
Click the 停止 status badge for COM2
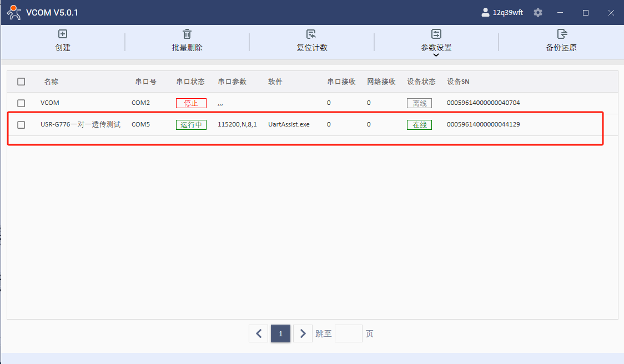tap(191, 103)
